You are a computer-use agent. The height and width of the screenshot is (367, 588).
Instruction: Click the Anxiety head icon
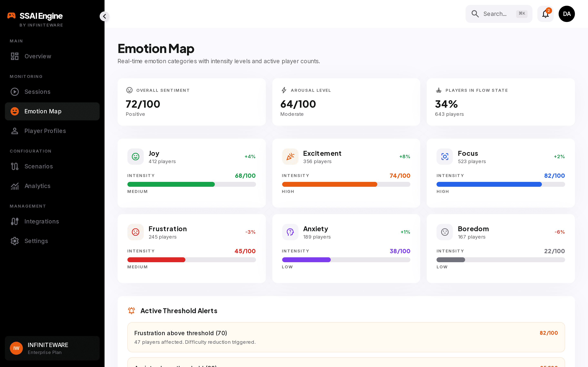point(290,232)
